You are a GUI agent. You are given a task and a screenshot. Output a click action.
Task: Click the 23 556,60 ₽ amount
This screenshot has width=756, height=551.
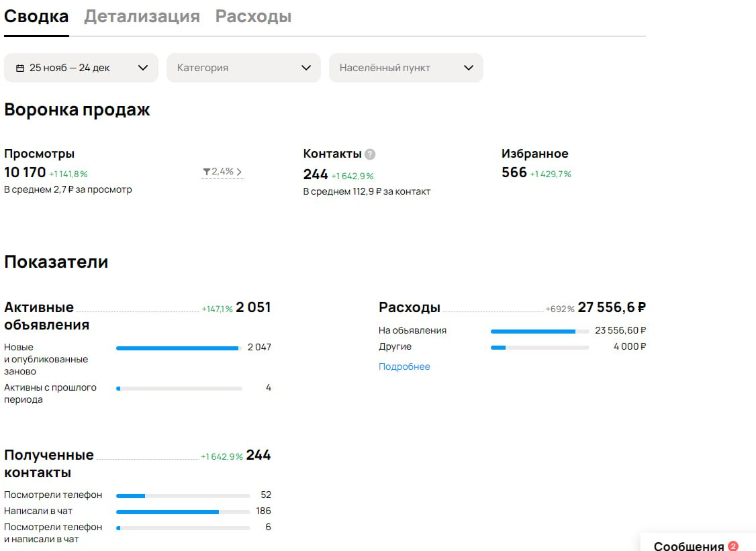pos(620,330)
